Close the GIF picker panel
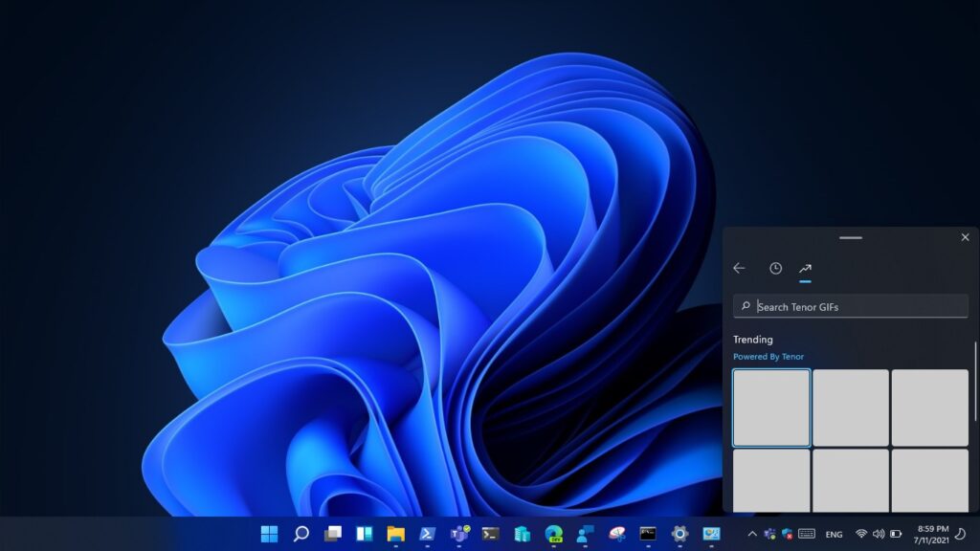980x551 pixels. pyautogui.click(x=965, y=237)
